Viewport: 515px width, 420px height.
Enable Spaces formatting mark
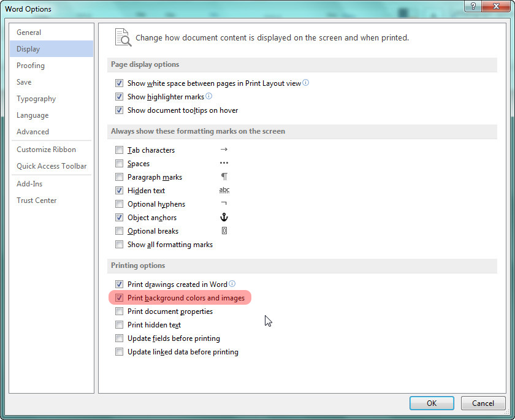(x=119, y=164)
